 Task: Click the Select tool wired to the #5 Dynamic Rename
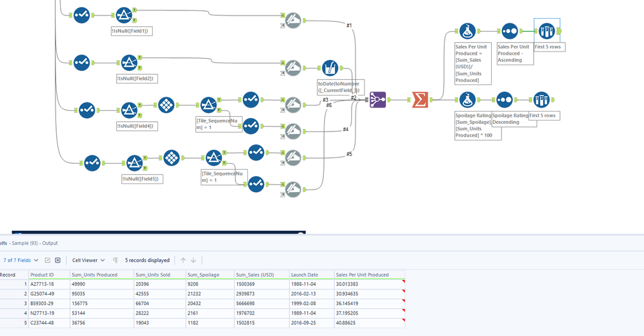coord(256,153)
